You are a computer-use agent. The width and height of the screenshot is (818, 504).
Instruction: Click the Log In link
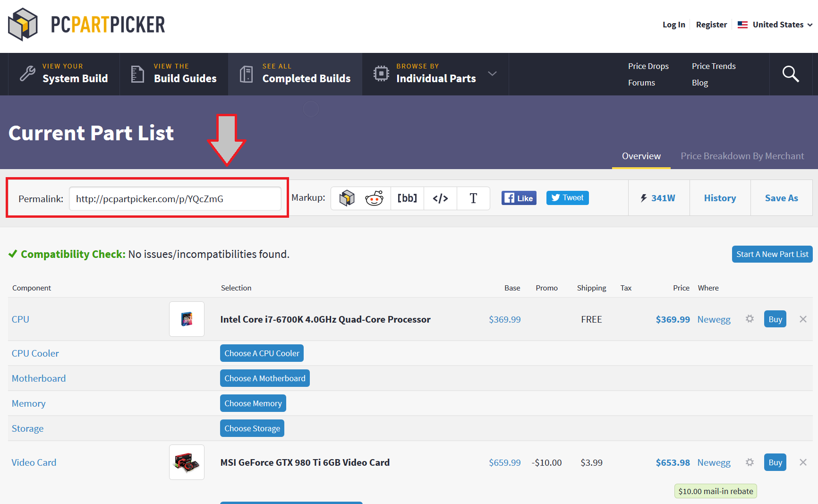673,25
